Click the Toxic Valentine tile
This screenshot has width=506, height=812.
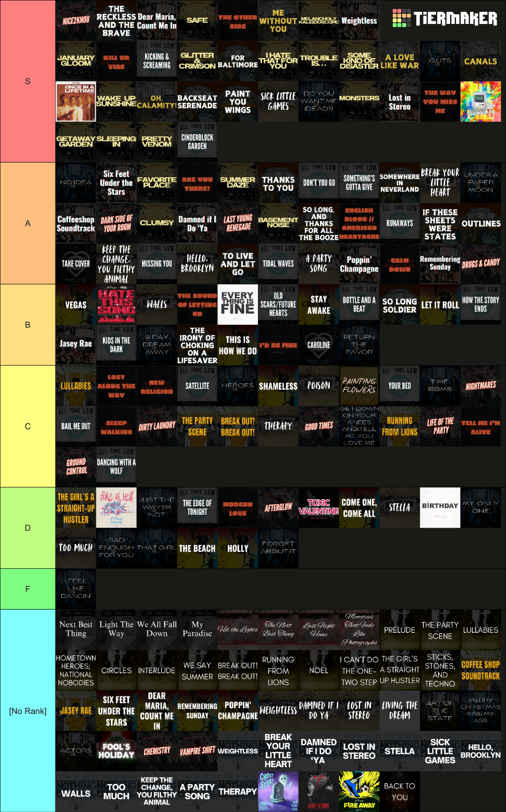tap(319, 508)
